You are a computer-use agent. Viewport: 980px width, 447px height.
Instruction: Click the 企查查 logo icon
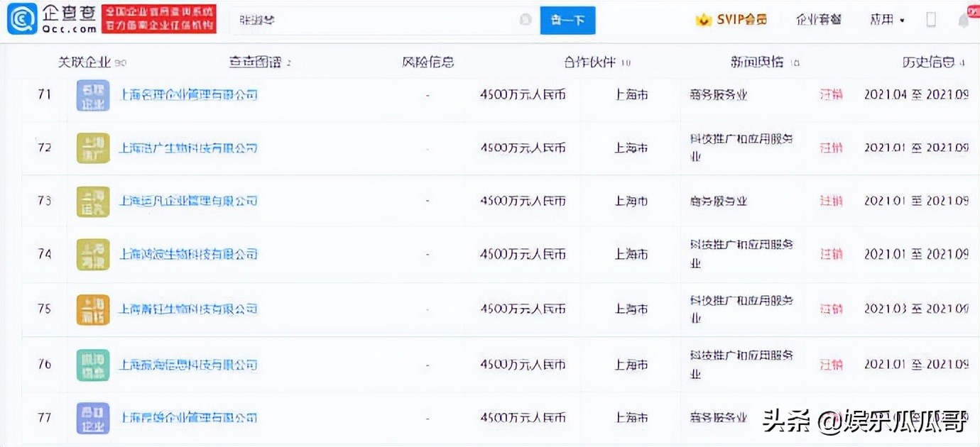(x=23, y=18)
